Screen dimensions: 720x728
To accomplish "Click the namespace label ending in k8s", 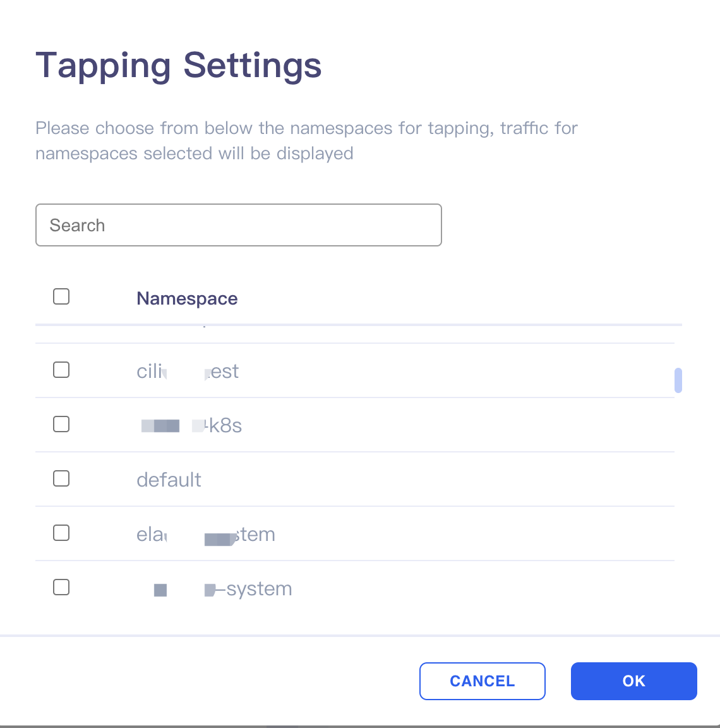I will point(191,425).
